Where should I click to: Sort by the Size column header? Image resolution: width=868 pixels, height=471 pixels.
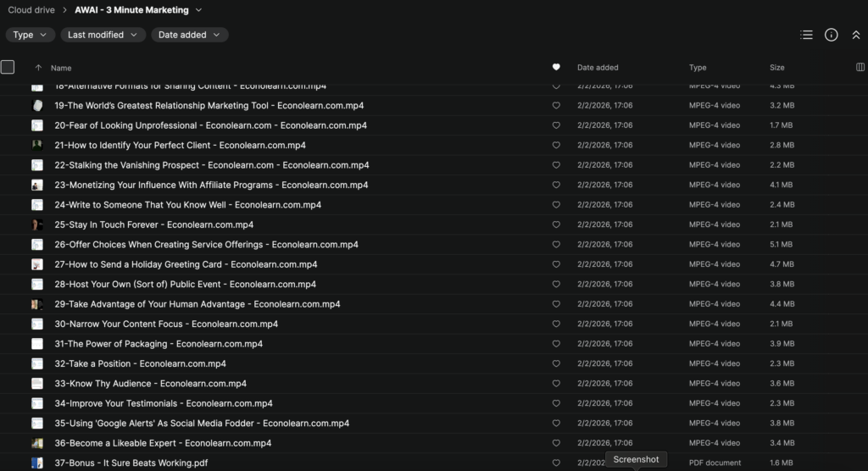point(776,68)
